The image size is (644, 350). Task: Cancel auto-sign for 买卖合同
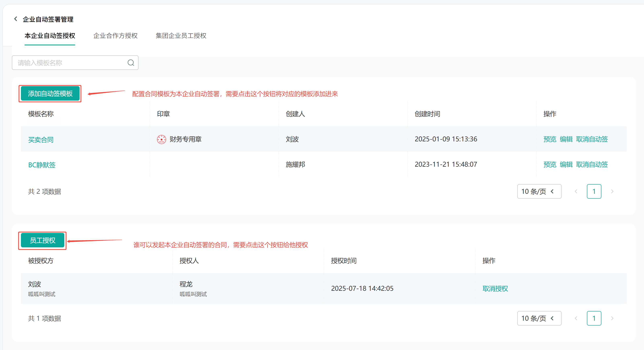(592, 139)
